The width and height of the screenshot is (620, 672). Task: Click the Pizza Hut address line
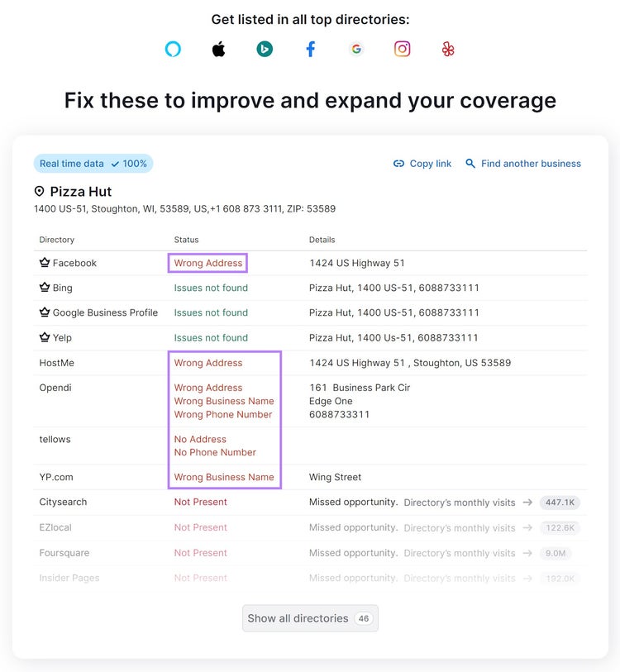point(185,209)
